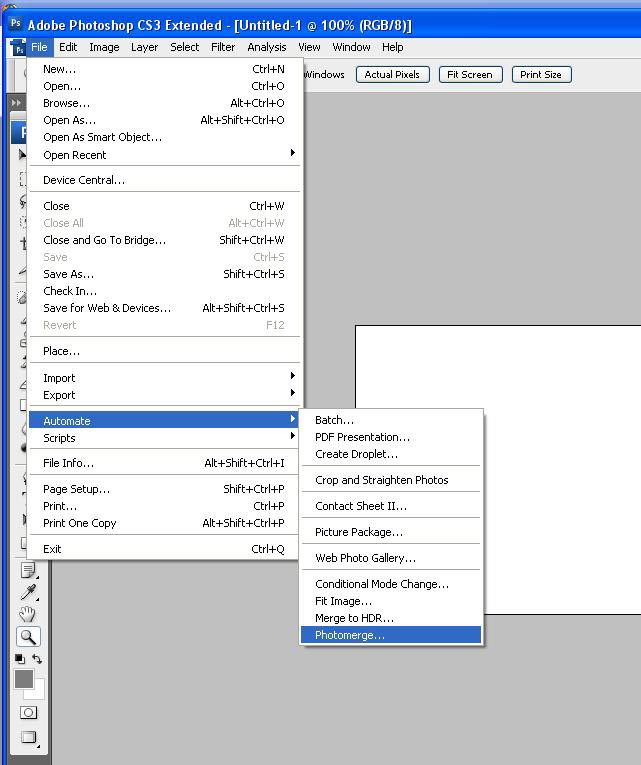Swap foreground and background colors
Image resolution: width=641 pixels, height=765 pixels.
(37, 659)
